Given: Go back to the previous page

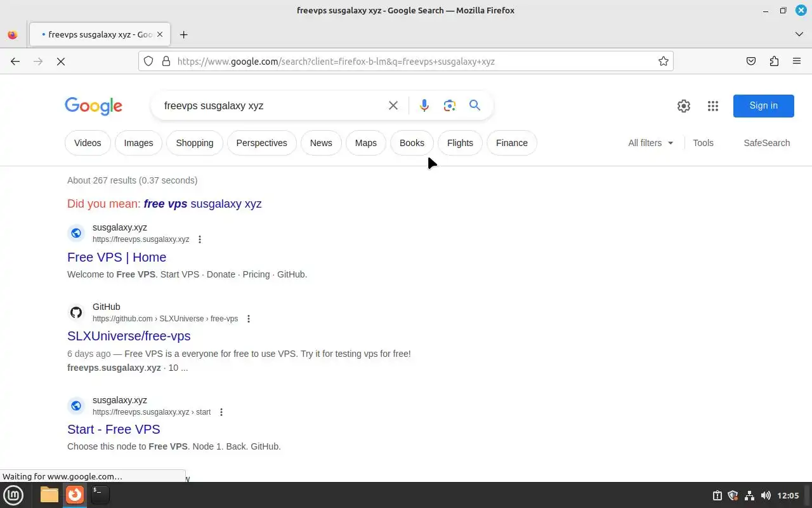Looking at the screenshot, I should [x=15, y=61].
